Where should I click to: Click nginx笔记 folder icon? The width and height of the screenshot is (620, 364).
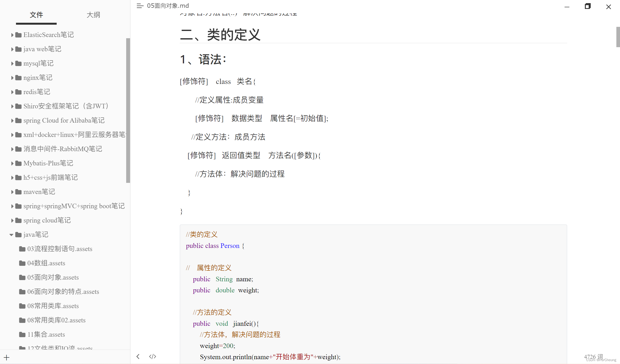click(x=18, y=78)
